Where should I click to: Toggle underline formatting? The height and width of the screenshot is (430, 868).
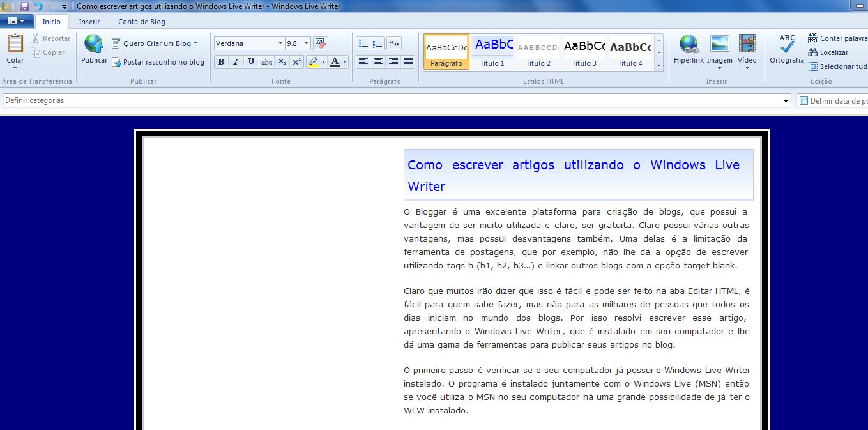(x=251, y=62)
